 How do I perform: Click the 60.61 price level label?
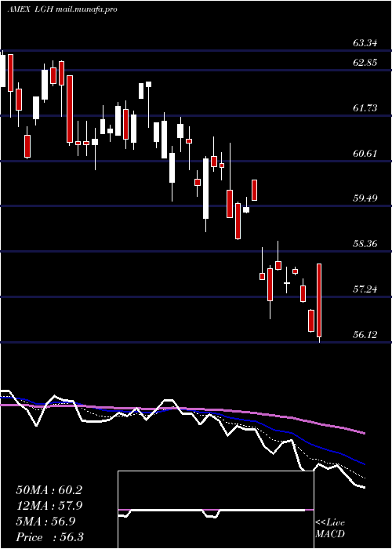[x=365, y=154]
